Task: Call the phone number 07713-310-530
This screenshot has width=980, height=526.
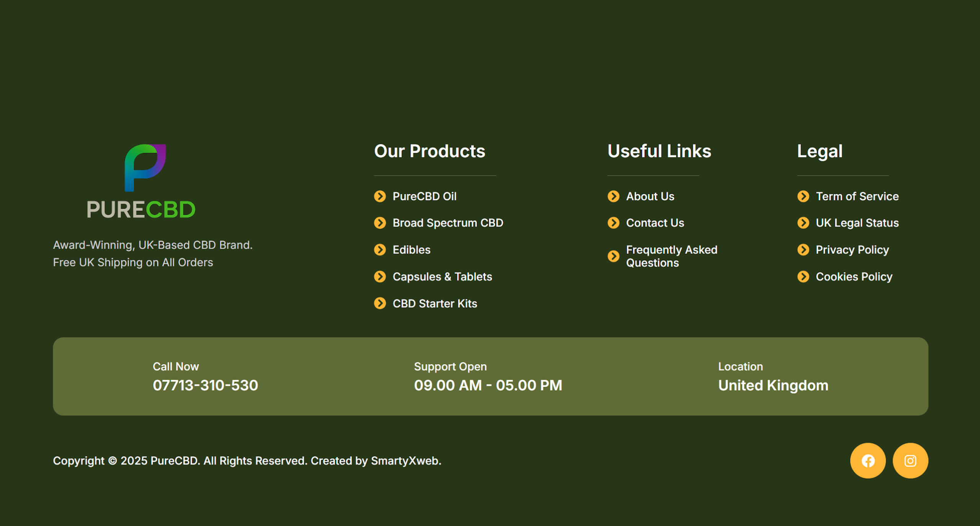Action: (x=205, y=385)
